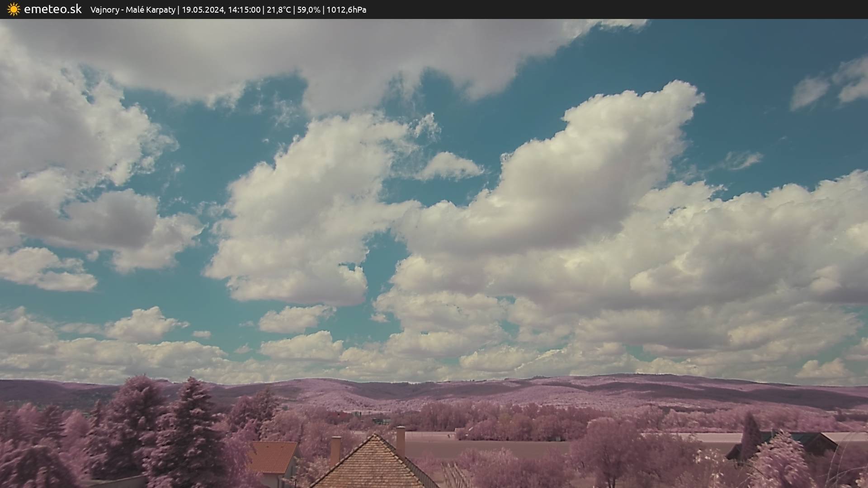Click the Vajnory - Malé Karpaty station label
The width and height of the screenshot is (868, 488).
[x=132, y=9]
